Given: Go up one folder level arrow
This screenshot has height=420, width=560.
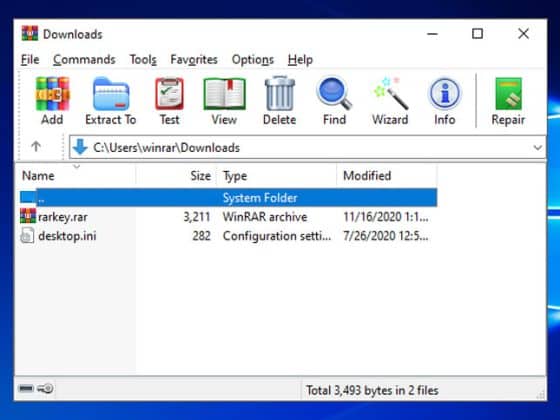Looking at the screenshot, I should pos(36,146).
